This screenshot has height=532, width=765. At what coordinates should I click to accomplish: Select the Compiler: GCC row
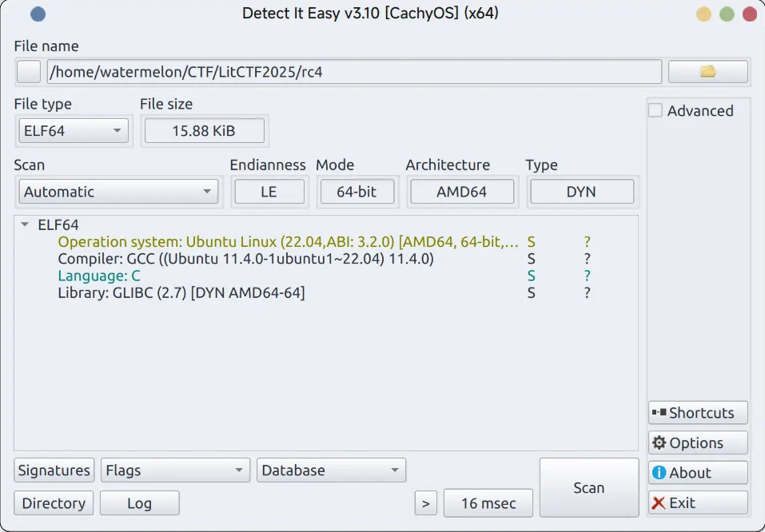tap(326, 259)
